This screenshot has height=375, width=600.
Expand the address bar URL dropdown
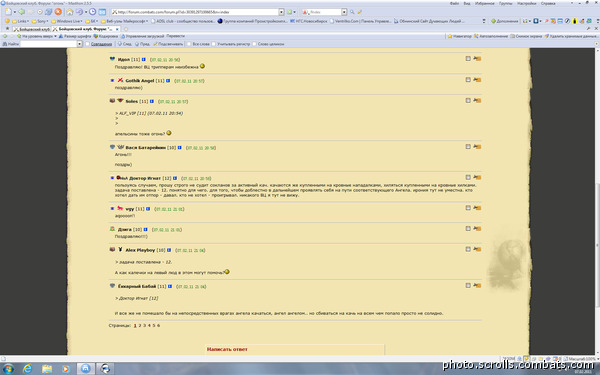[281, 12]
